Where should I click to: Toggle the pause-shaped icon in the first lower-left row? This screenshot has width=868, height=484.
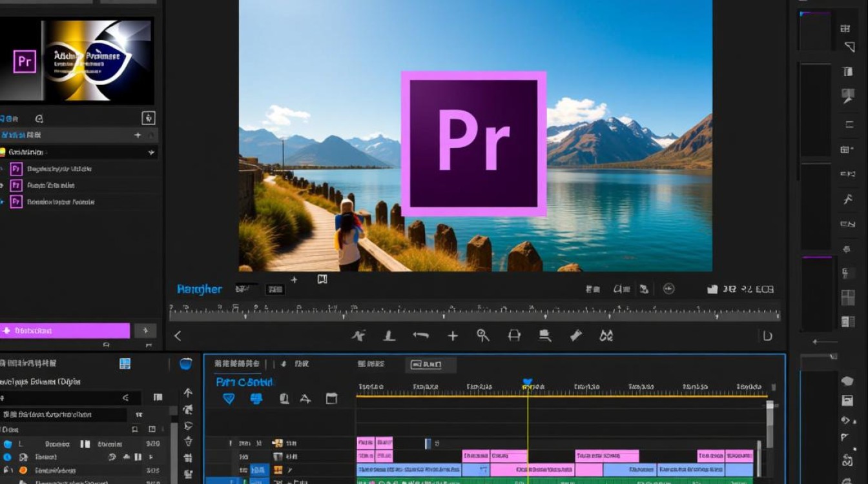pyautogui.click(x=85, y=444)
